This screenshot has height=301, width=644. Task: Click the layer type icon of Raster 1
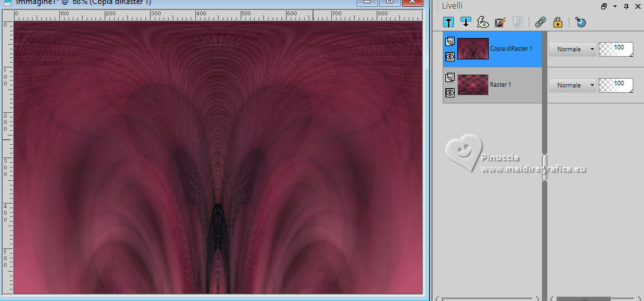point(450,77)
